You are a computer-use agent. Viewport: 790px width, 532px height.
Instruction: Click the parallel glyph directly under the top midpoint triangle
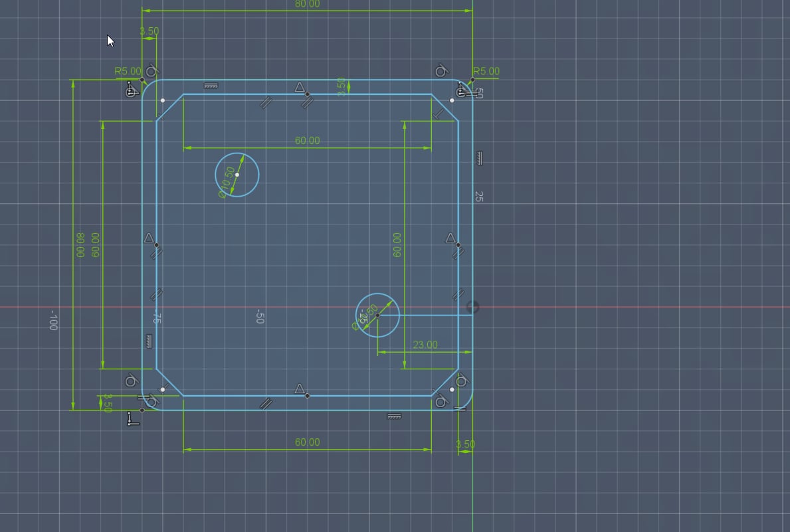[x=307, y=103]
